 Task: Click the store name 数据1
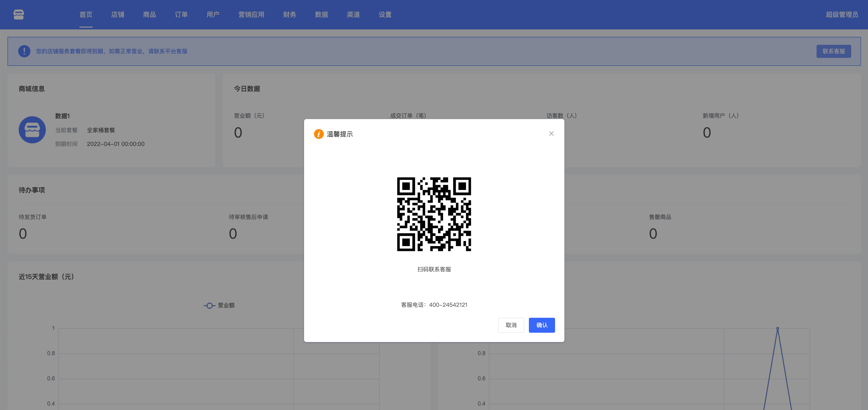click(x=63, y=116)
